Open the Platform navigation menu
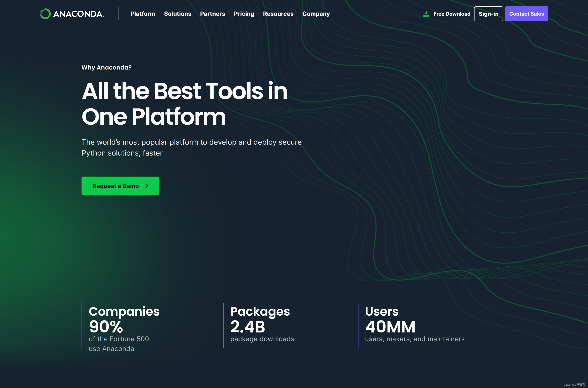 click(x=143, y=14)
